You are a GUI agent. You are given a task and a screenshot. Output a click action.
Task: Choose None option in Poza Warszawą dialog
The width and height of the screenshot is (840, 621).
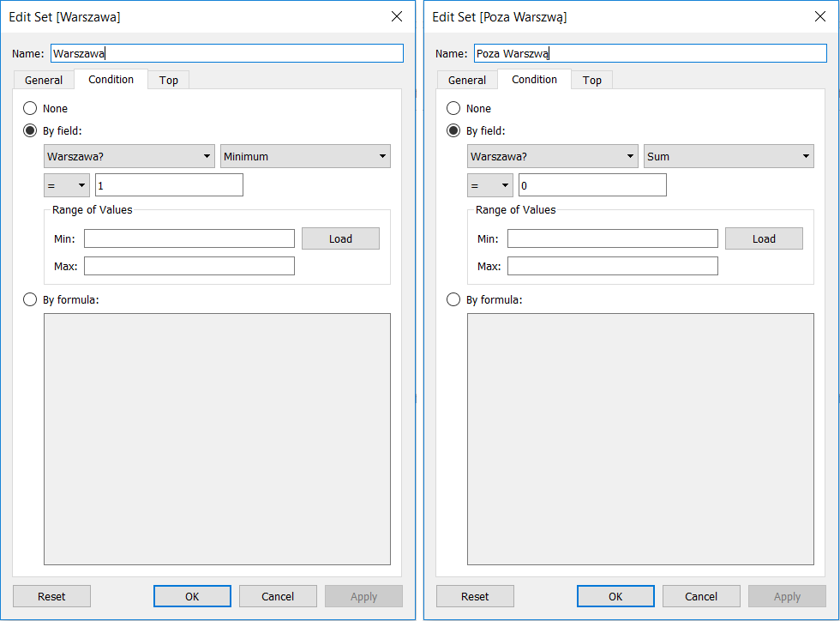coord(453,109)
